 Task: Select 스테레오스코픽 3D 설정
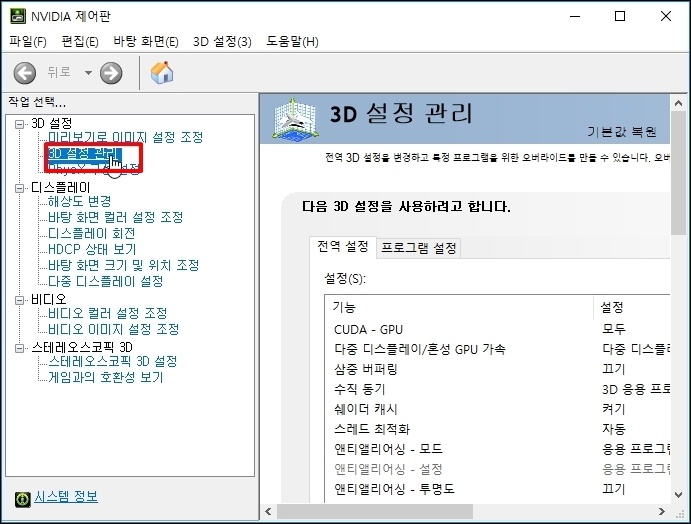pos(112,361)
